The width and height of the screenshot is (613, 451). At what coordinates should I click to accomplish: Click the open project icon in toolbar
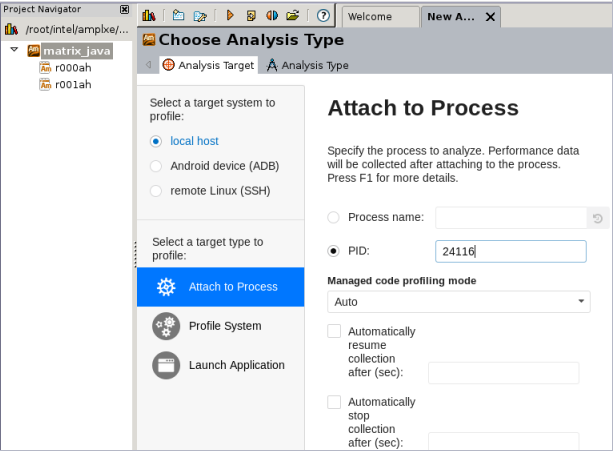[200, 16]
